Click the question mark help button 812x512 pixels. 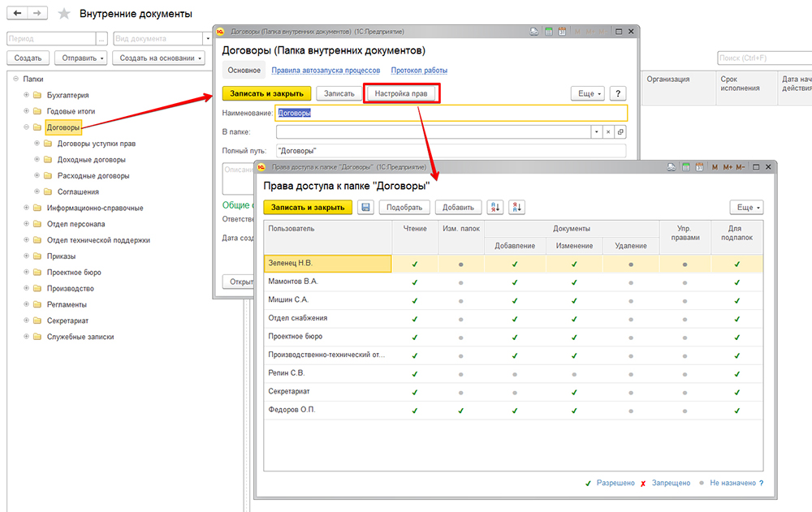[x=618, y=93]
